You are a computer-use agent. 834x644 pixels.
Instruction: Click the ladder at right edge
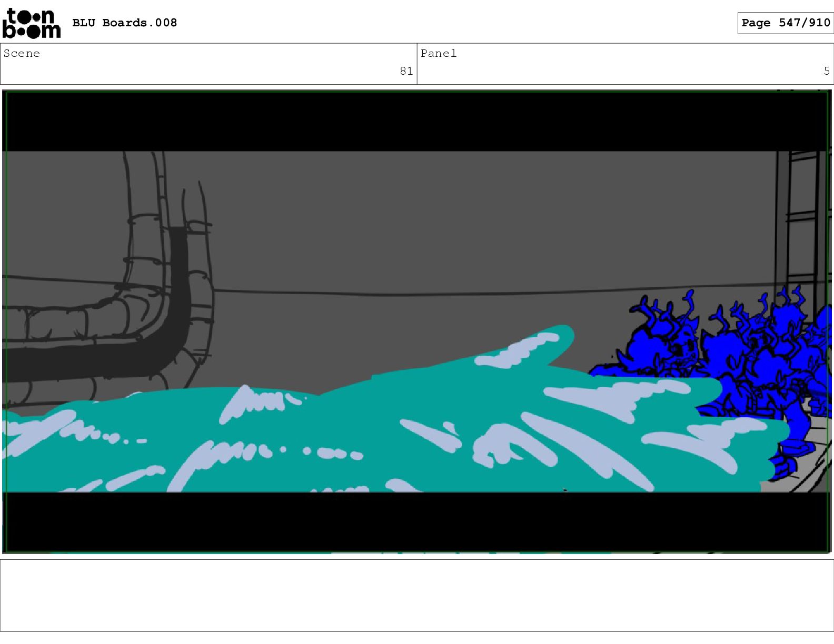[800, 221]
